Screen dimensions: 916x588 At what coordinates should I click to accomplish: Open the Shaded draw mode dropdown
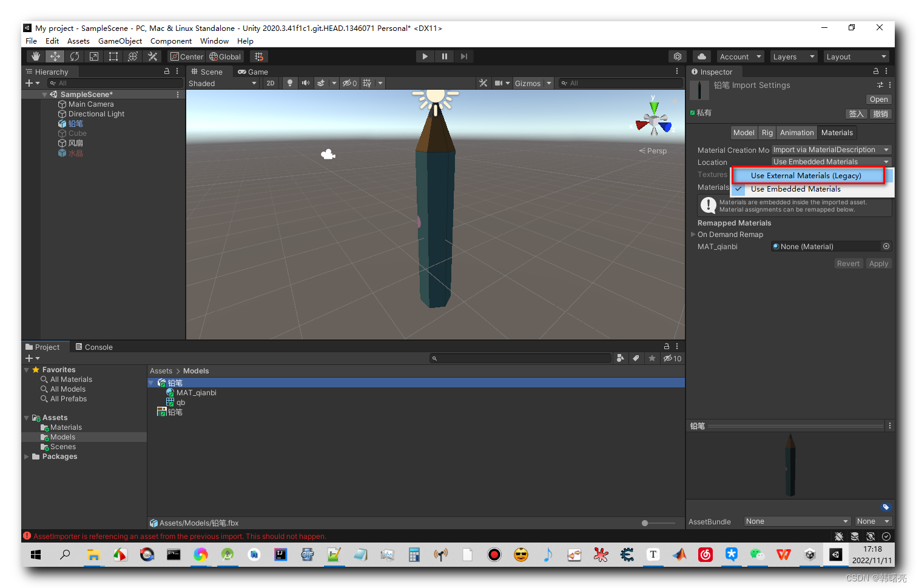pos(221,83)
